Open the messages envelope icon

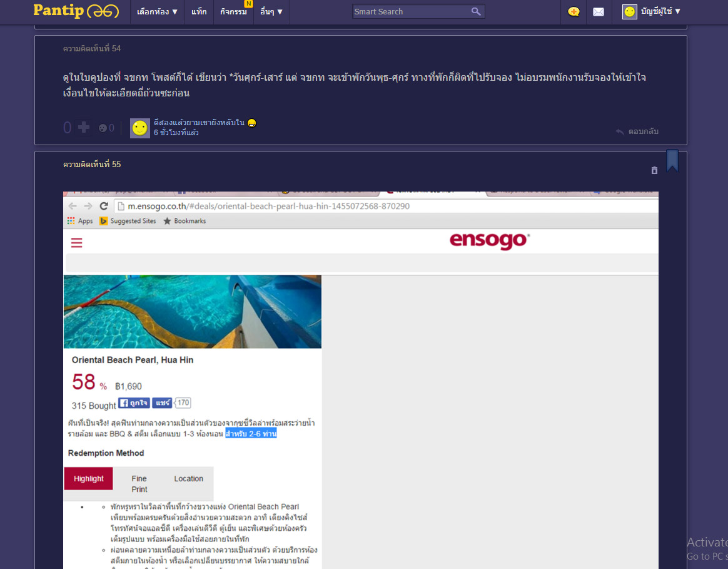point(599,12)
